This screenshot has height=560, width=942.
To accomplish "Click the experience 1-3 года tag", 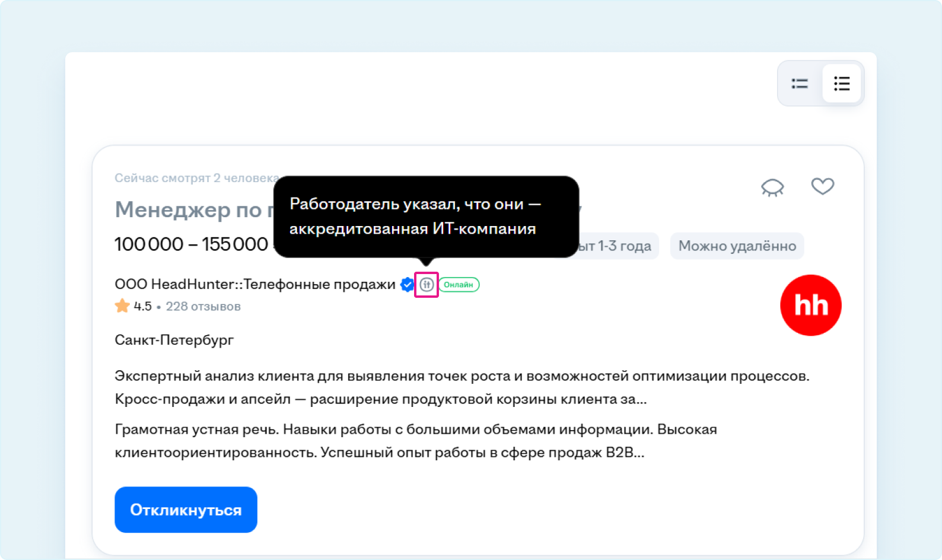I will coord(617,246).
